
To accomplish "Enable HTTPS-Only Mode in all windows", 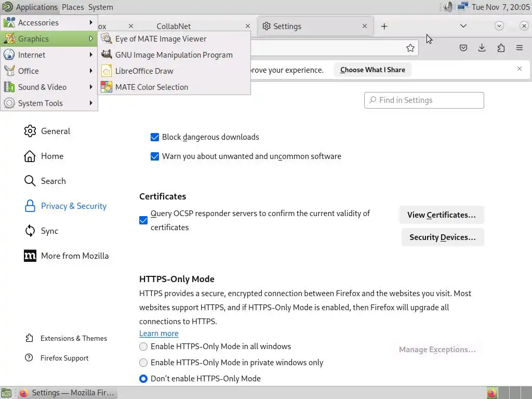I will click(x=143, y=347).
